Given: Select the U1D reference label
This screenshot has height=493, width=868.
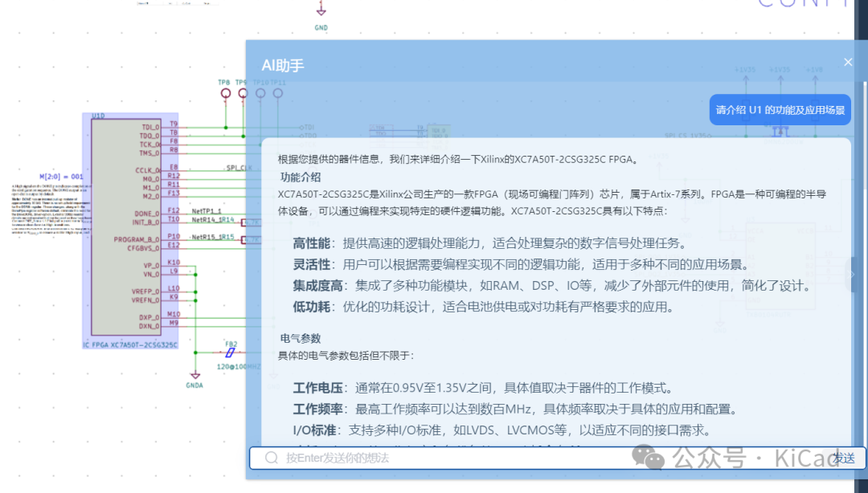Looking at the screenshot, I should tap(98, 116).
